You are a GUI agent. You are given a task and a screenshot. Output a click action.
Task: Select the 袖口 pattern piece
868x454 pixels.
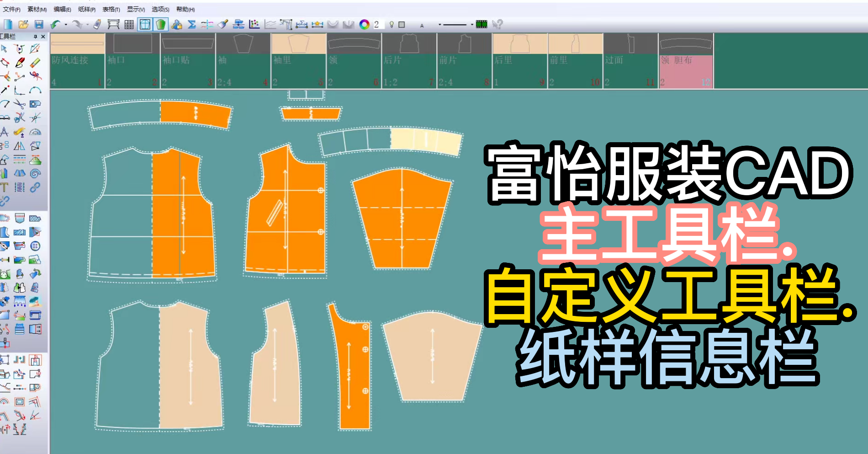pos(133,61)
